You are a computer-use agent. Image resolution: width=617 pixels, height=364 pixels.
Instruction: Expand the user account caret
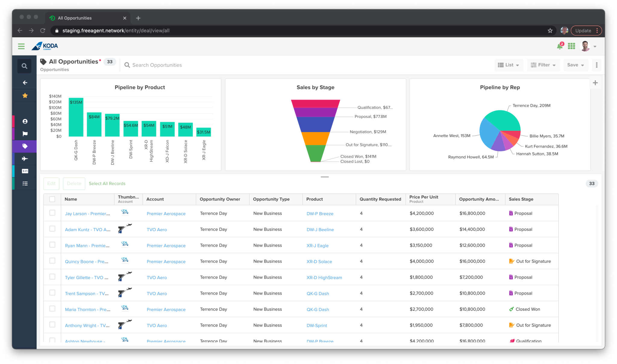(595, 46)
